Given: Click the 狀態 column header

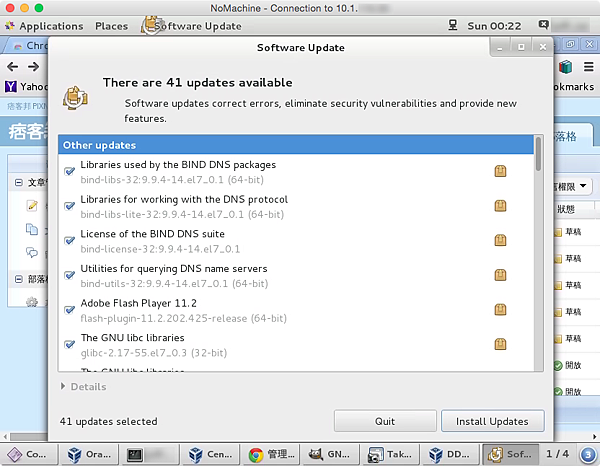Looking at the screenshot, I should (x=565, y=209).
